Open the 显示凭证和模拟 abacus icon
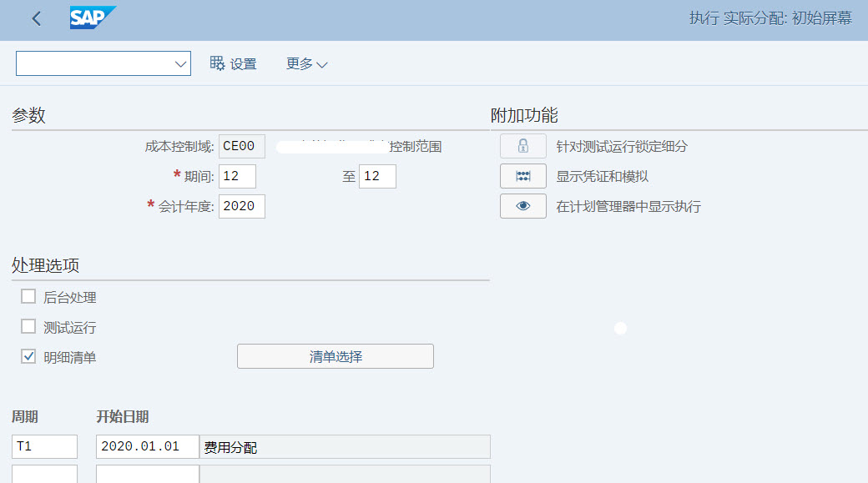 point(522,175)
